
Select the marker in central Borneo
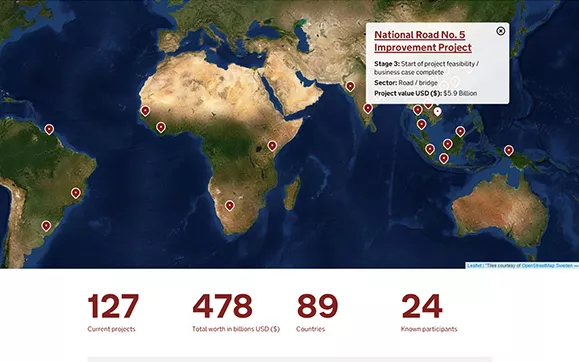point(448,144)
